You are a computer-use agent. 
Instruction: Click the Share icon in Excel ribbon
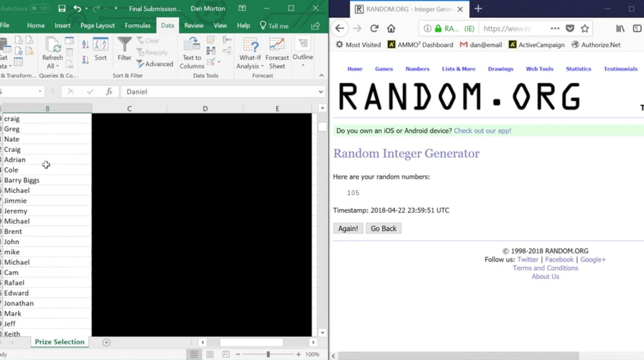pyautogui.click(x=315, y=26)
